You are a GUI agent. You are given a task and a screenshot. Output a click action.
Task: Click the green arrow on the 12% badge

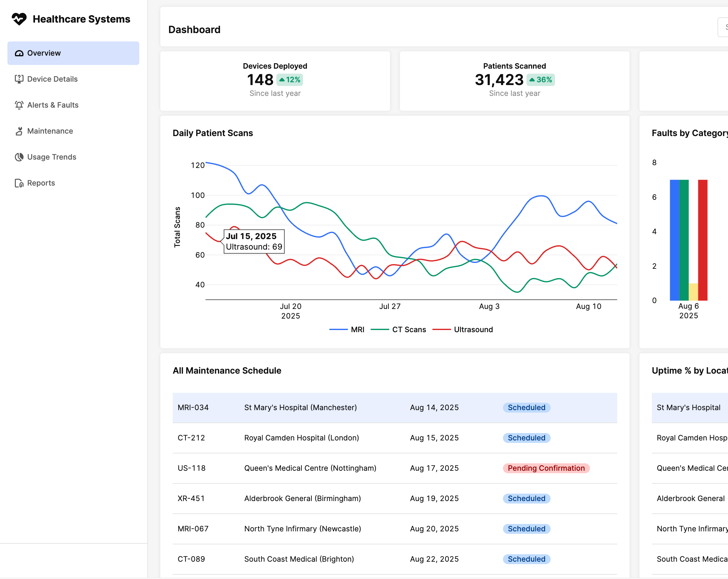coord(282,80)
